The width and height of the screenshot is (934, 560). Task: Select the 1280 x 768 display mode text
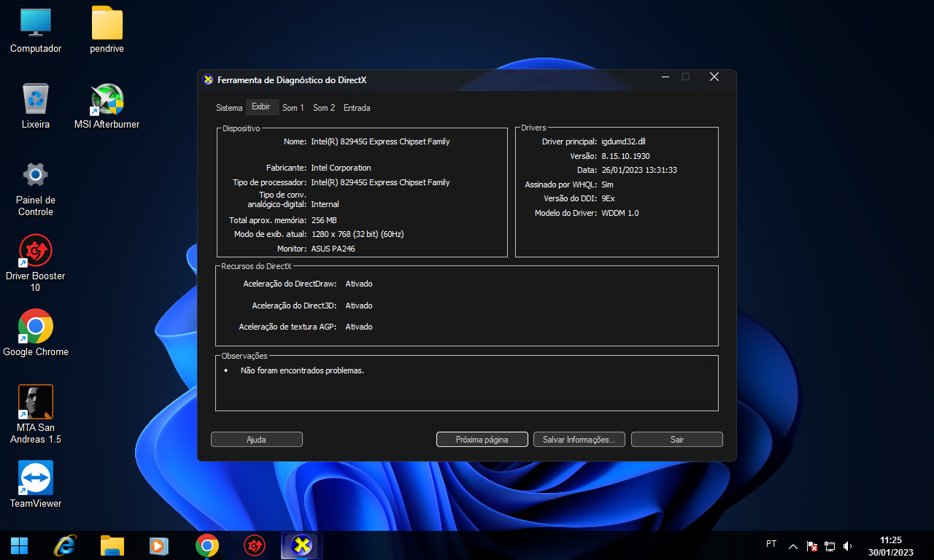click(358, 234)
